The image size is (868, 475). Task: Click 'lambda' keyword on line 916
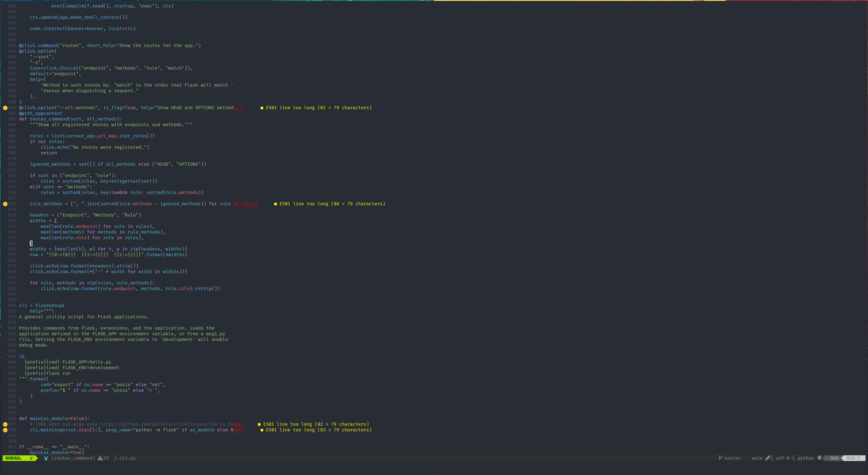tap(119, 193)
